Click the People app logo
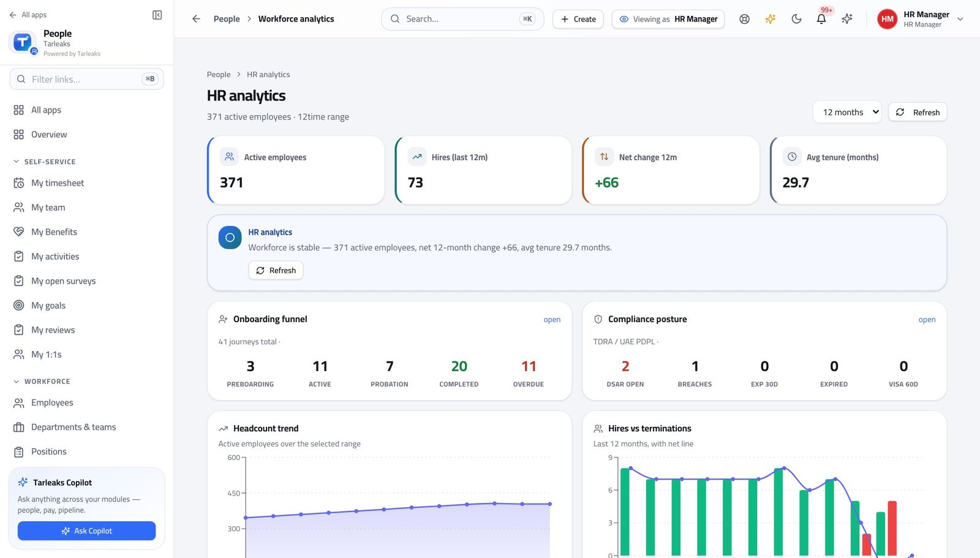The height and width of the screenshot is (558, 980). pos(23,42)
